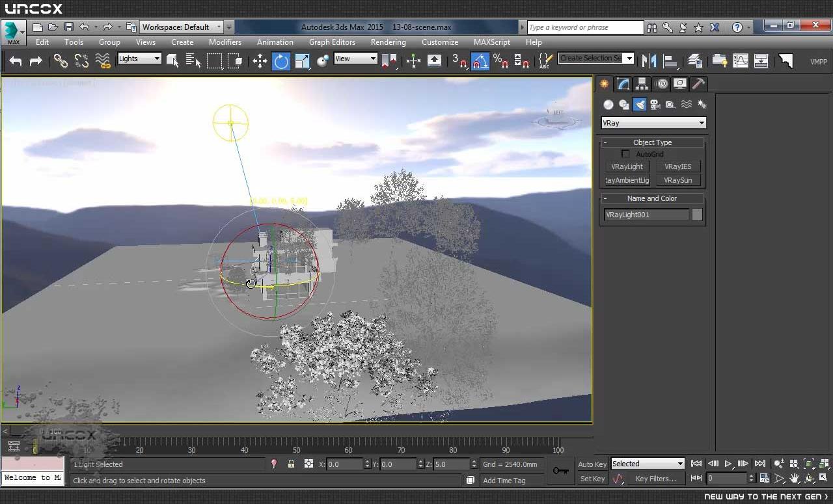Open the Select by Name dialog

(193, 61)
